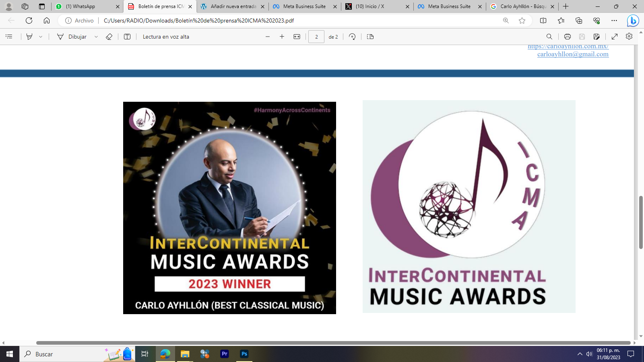Select the eraser tool icon
The image size is (644, 362).
(109, 37)
